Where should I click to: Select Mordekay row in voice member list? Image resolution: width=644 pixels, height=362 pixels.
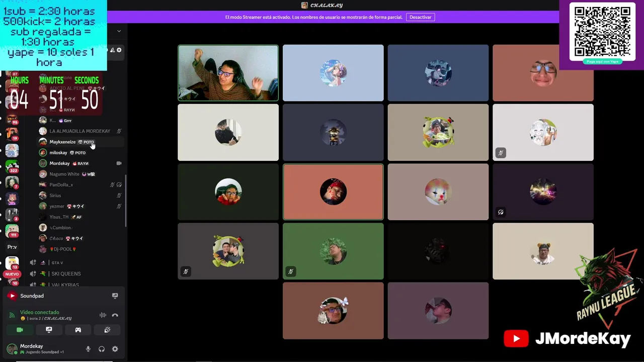point(80,163)
